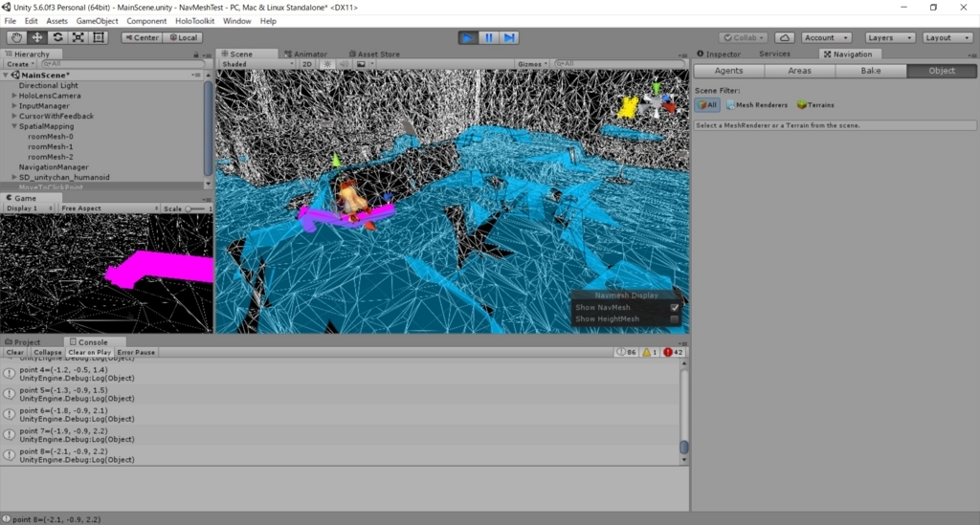This screenshot has width=980, height=525.
Task: Click the Hierarchy panel lock icon
Action: click(x=195, y=55)
